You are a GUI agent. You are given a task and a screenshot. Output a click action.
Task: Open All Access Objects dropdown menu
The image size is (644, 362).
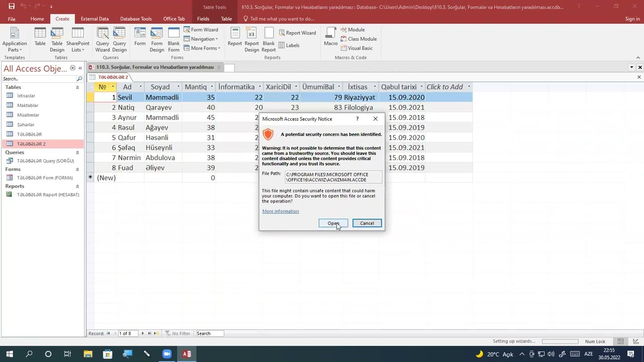72,68
